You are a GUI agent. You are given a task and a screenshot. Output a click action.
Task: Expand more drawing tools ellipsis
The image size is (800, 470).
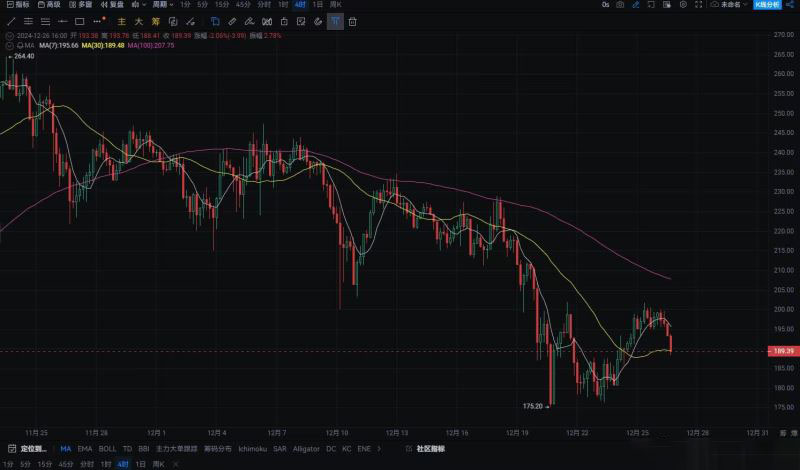(x=97, y=21)
